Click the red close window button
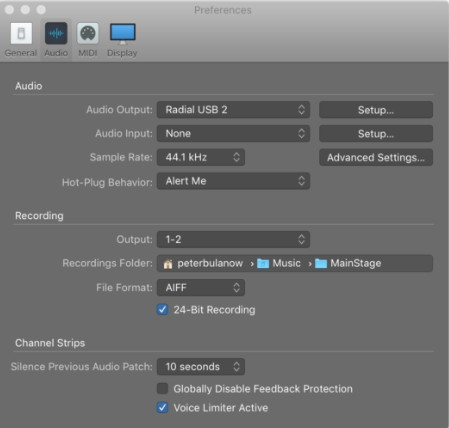The height and width of the screenshot is (428, 449). [10, 10]
